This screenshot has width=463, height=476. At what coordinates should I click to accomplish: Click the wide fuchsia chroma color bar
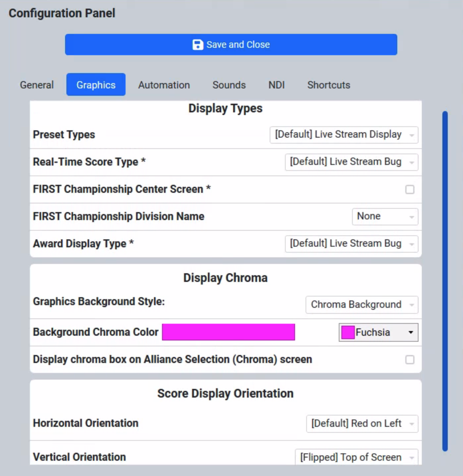tap(229, 332)
